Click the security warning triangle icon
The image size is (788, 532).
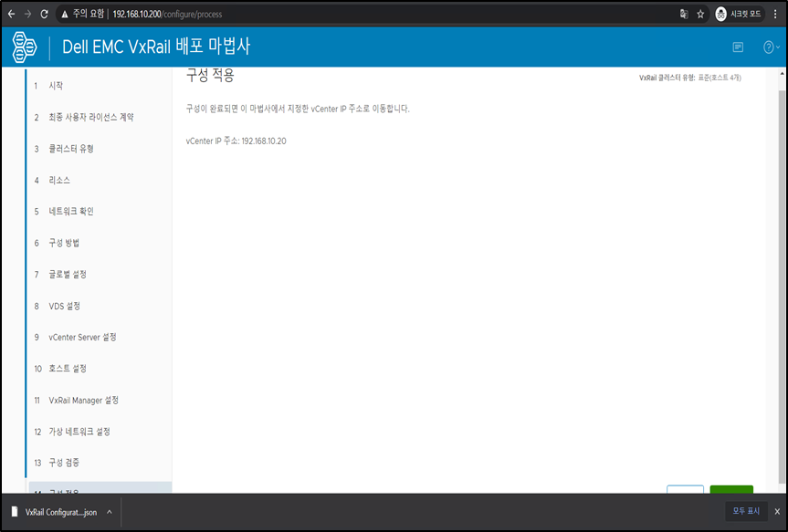[x=64, y=14]
